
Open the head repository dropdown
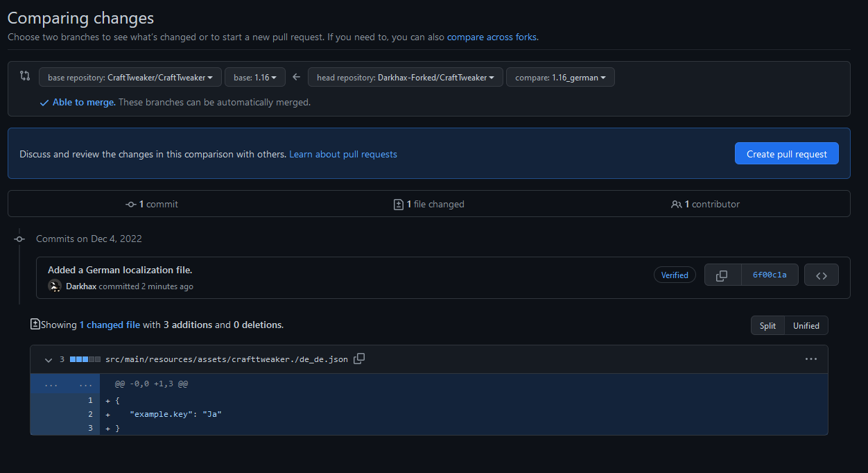click(405, 78)
